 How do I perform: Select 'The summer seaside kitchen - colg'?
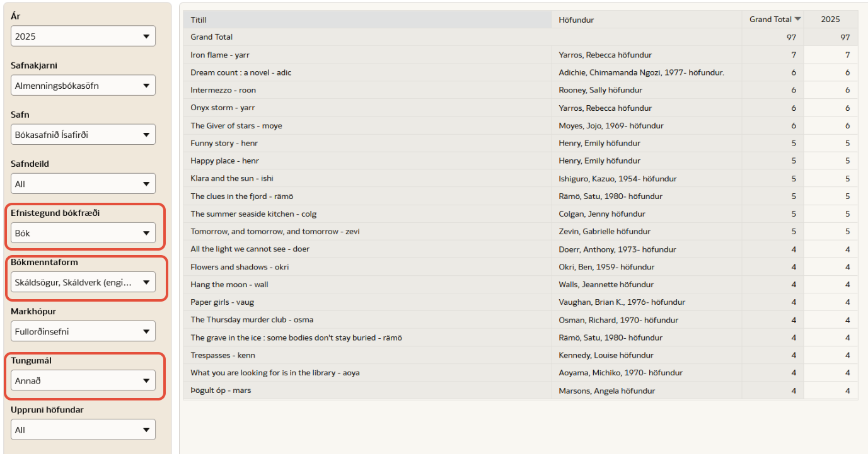point(253,213)
